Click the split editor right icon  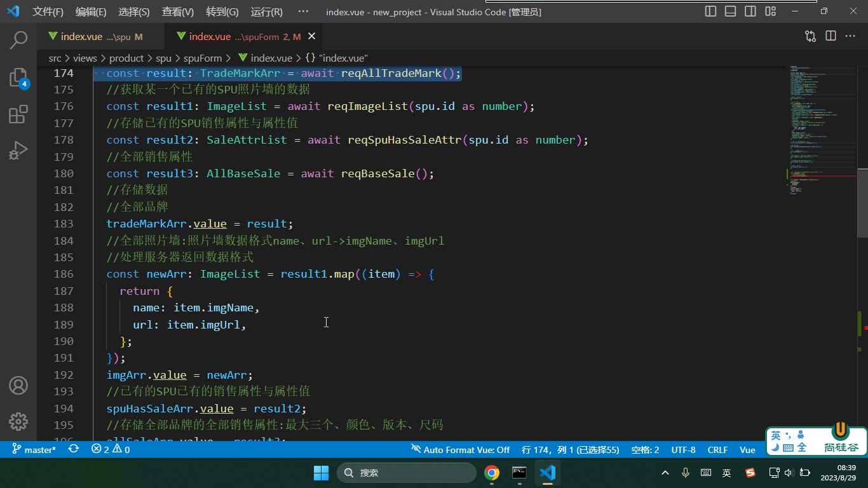pos(831,36)
